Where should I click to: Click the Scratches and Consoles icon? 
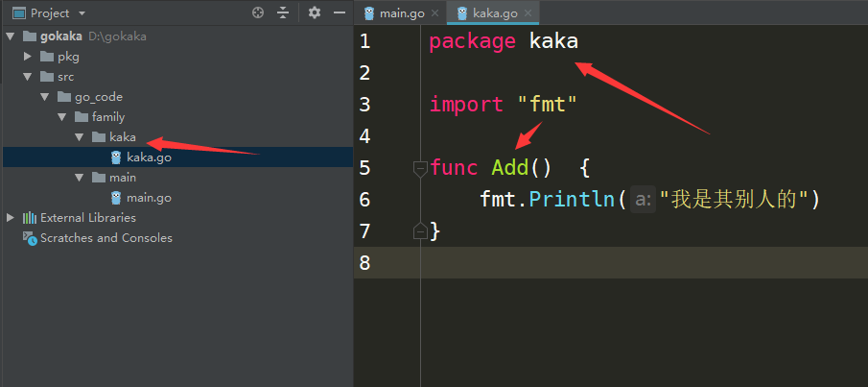30,238
